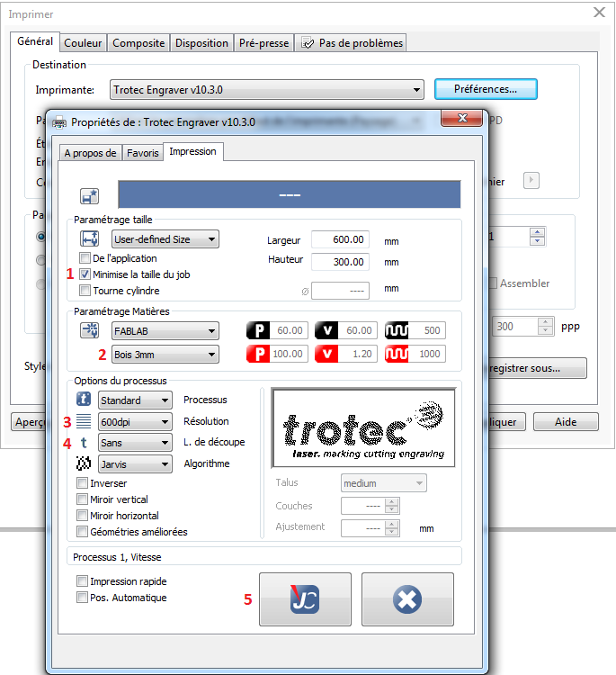Click the Aide button
The width and height of the screenshot is (616, 675).
pos(566,422)
